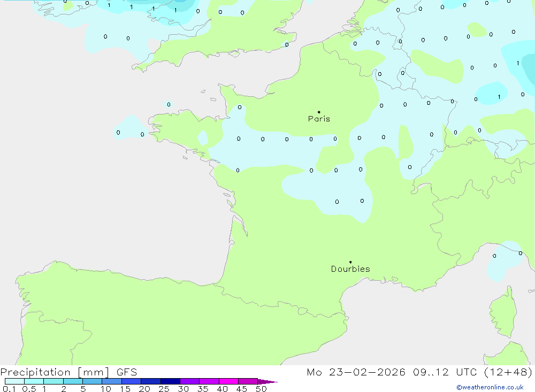Screen dimensions: 535x392
Task: Click the 50 legend scale label
Action: (x=262, y=389)
